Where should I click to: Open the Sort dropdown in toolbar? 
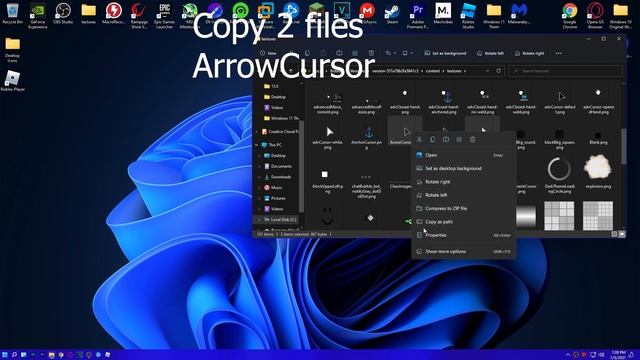(x=390, y=53)
